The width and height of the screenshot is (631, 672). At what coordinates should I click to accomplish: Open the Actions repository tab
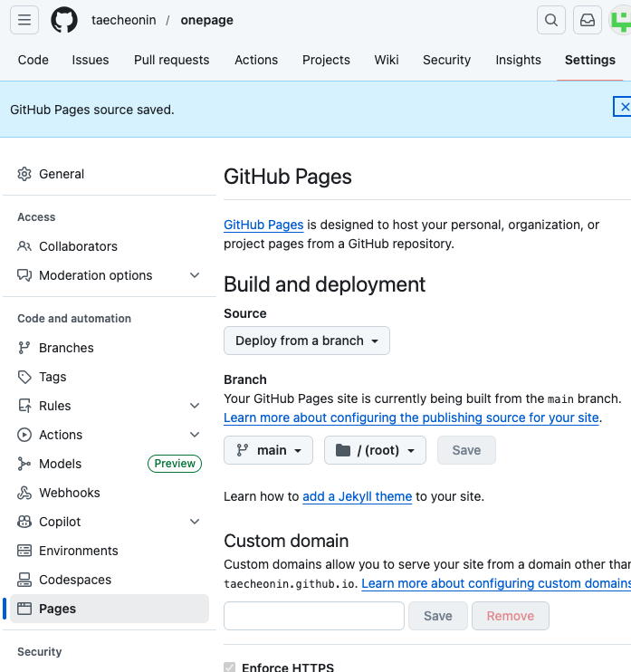click(256, 60)
